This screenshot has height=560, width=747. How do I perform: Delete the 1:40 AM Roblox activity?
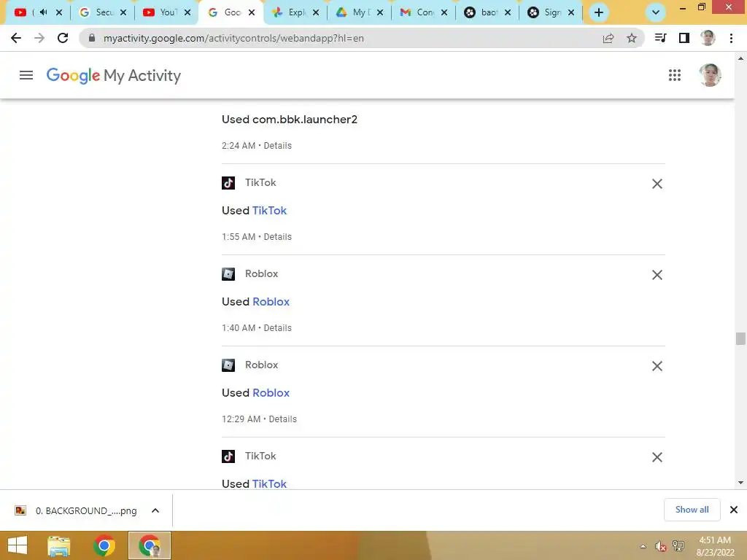click(657, 275)
